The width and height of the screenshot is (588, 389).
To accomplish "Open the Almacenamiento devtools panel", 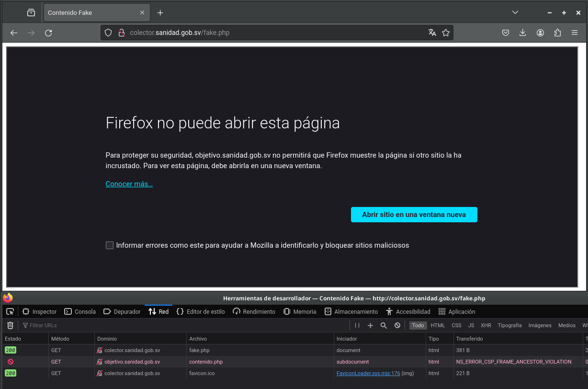I will [x=351, y=311].
